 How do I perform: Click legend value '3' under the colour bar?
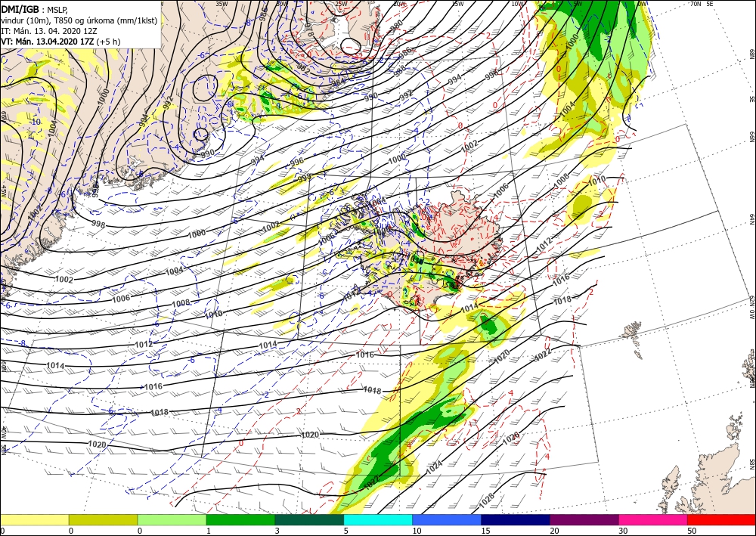277,531
